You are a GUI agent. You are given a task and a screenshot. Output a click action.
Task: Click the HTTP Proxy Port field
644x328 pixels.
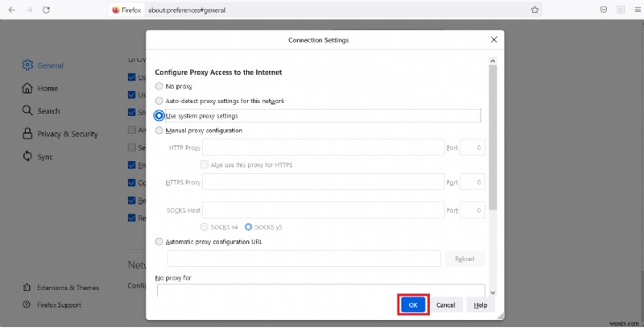pos(473,147)
